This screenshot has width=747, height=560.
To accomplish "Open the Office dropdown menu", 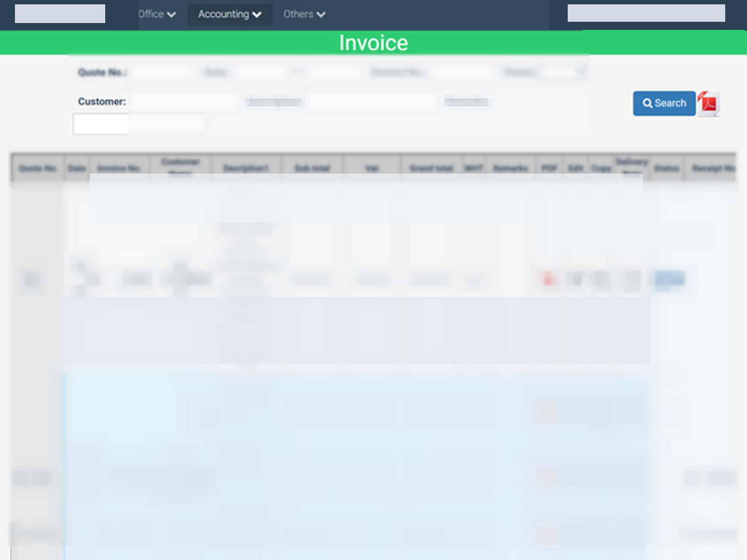I will click(x=157, y=14).
